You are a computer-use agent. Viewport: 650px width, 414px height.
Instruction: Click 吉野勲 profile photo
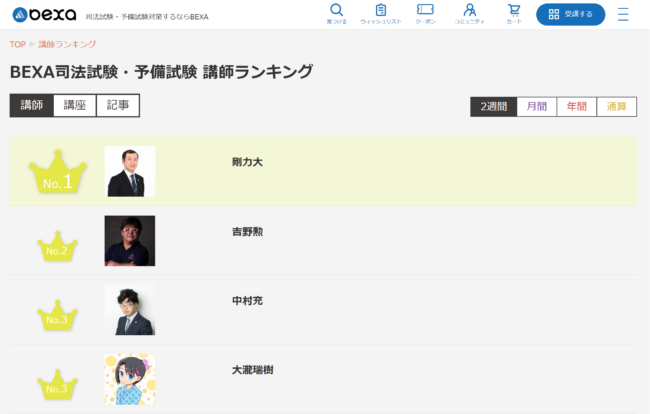coord(130,241)
